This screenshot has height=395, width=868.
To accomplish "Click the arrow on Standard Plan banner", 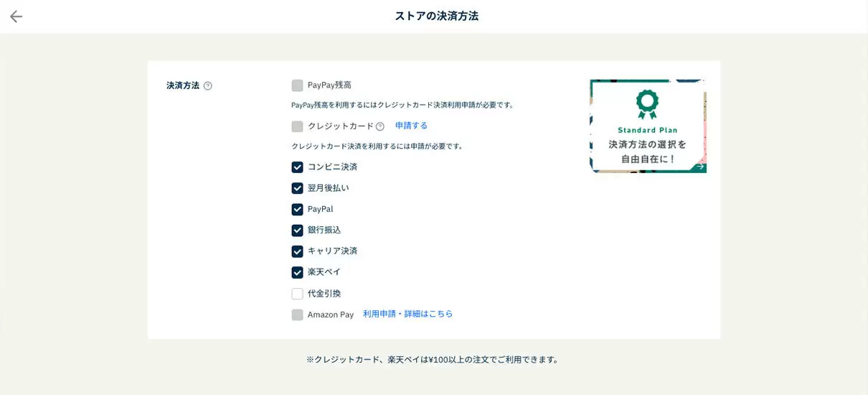I will pos(699,167).
